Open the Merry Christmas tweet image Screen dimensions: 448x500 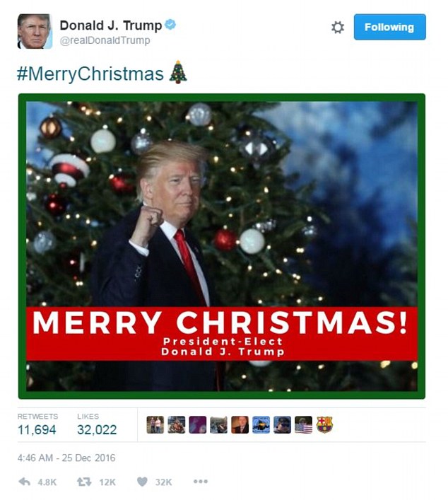(x=222, y=246)
